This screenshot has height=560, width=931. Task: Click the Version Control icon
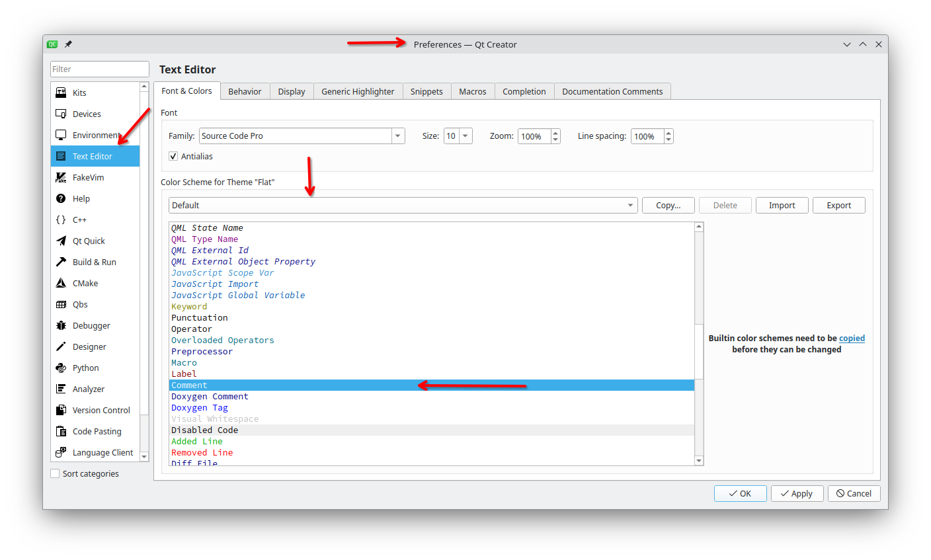61,410
